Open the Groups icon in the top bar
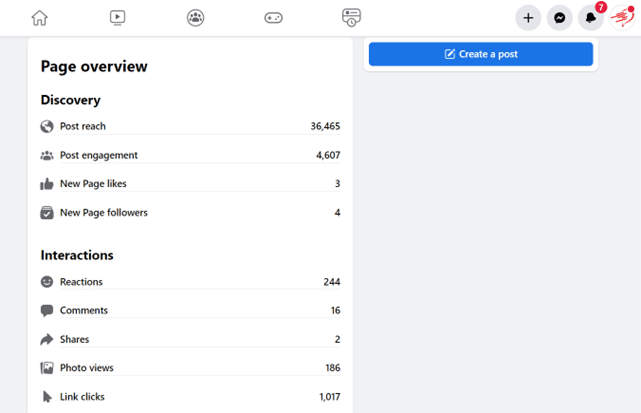 (x=195, y=17)
